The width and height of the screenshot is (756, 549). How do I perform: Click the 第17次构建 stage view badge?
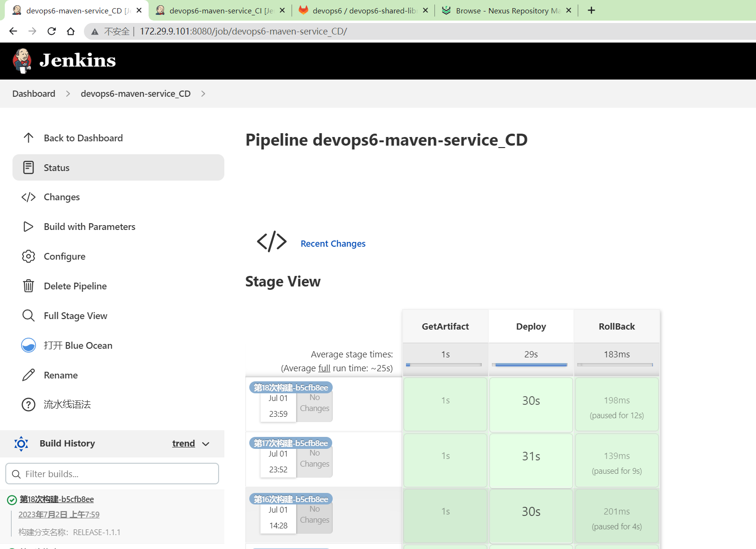point(291,443)
